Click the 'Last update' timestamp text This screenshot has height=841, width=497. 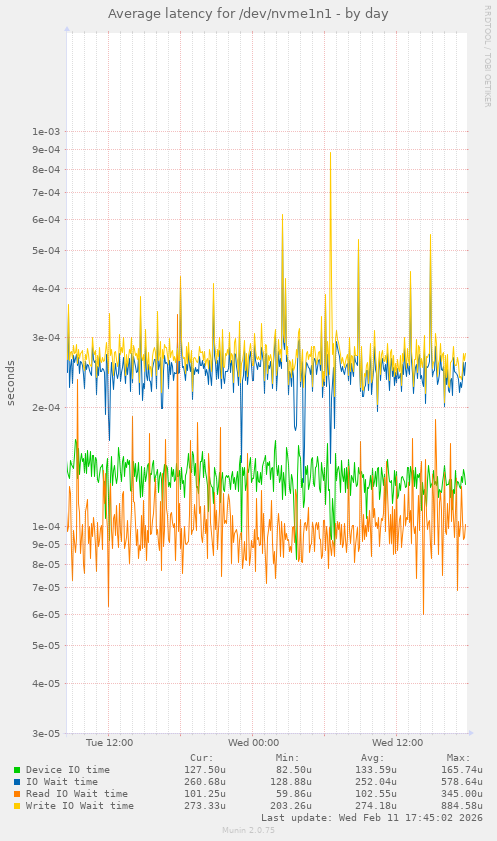tap(372, 817)
